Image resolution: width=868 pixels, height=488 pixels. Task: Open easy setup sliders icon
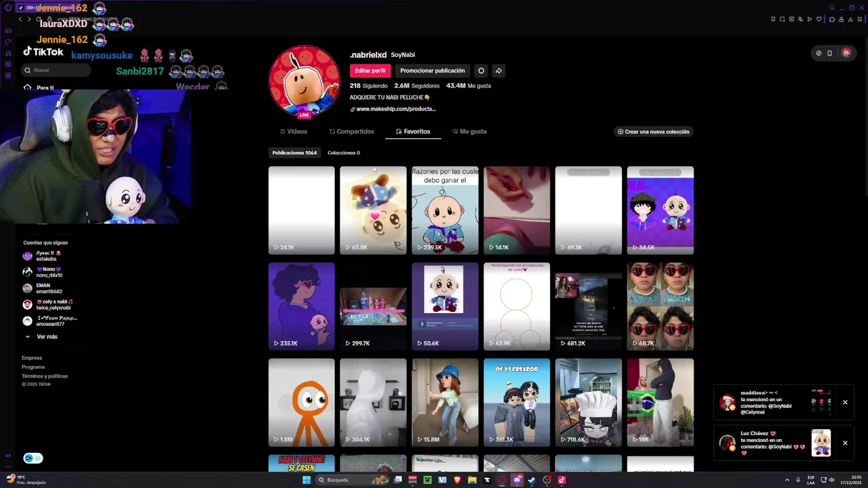(860, 19)
